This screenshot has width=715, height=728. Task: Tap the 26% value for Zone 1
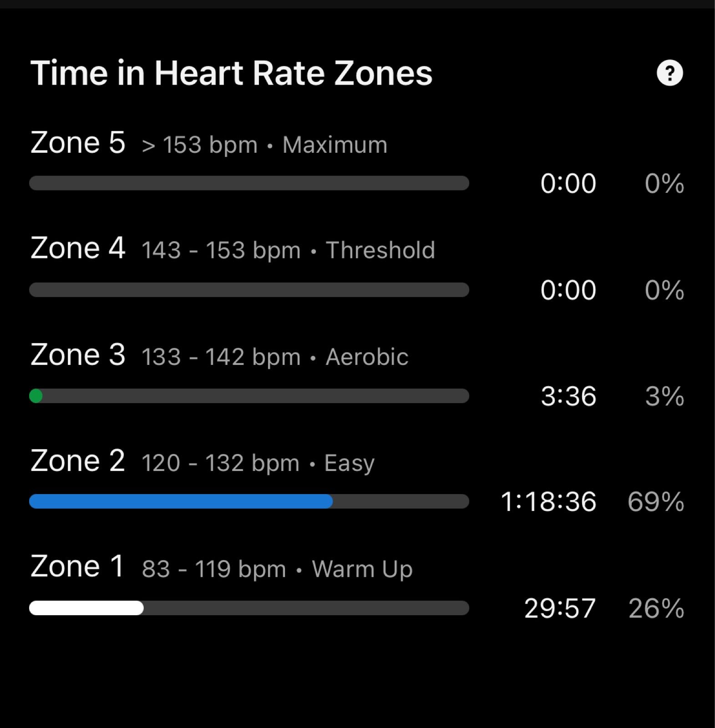click(656, 608)
